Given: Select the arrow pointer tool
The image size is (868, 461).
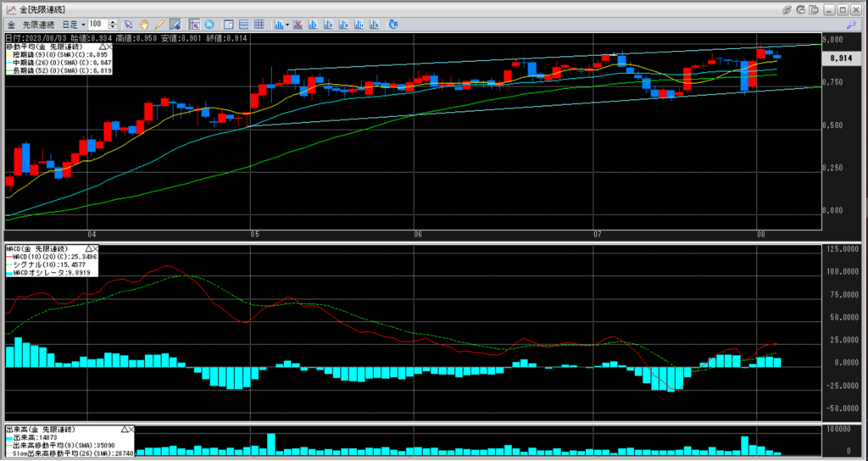Looking at the screenshot, I should [129, 25].
